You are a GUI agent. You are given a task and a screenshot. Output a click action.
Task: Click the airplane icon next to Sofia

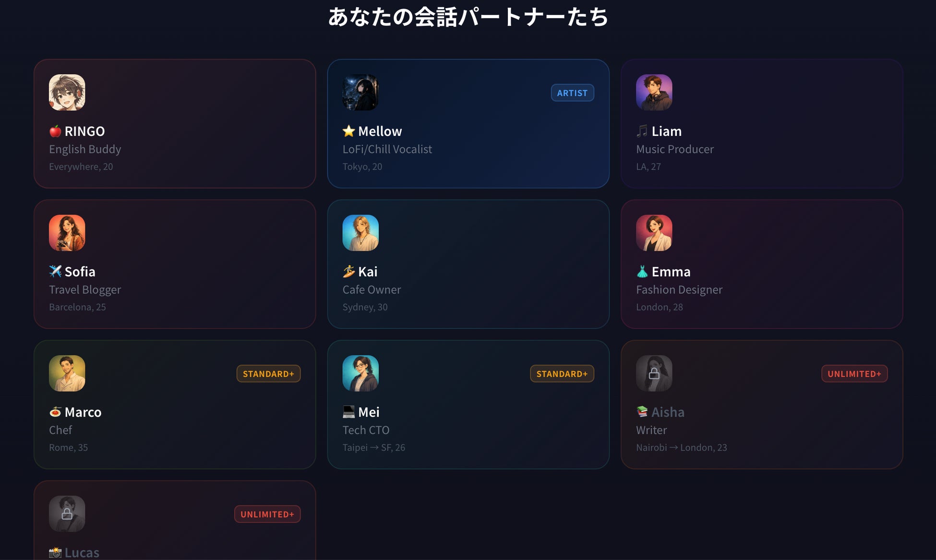pyautogui.click(x=55, y=272)
